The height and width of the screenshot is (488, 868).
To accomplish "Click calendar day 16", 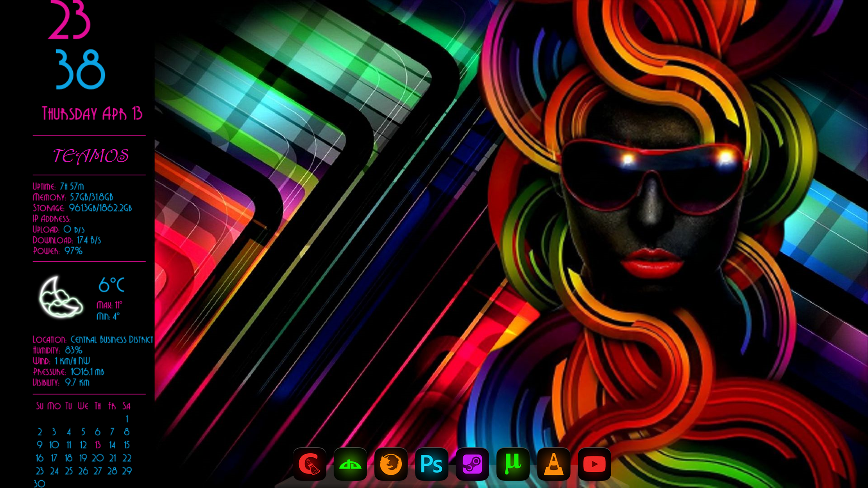I will [x=40, y=458].
